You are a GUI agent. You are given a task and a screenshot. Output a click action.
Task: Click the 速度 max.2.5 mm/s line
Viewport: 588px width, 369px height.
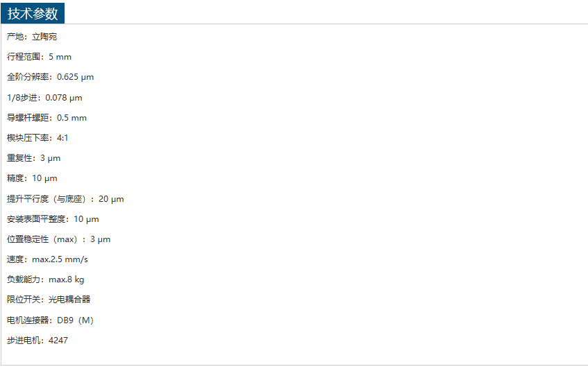(47, 259)
